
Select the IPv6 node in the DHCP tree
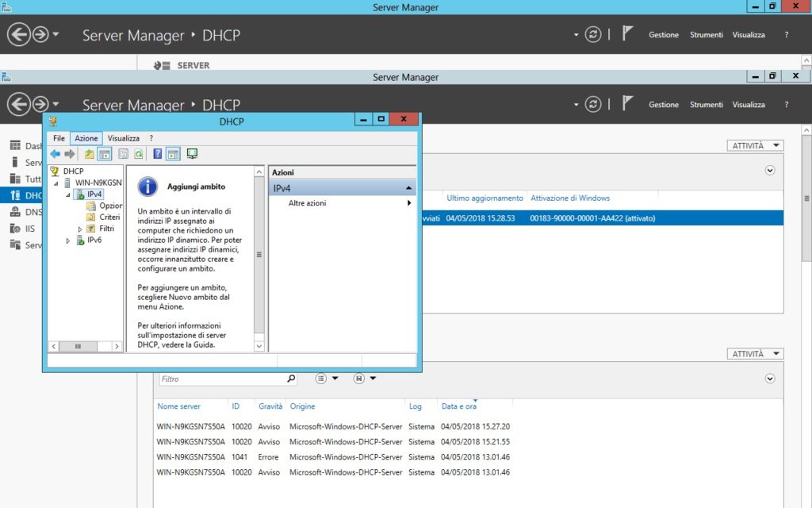94,240
